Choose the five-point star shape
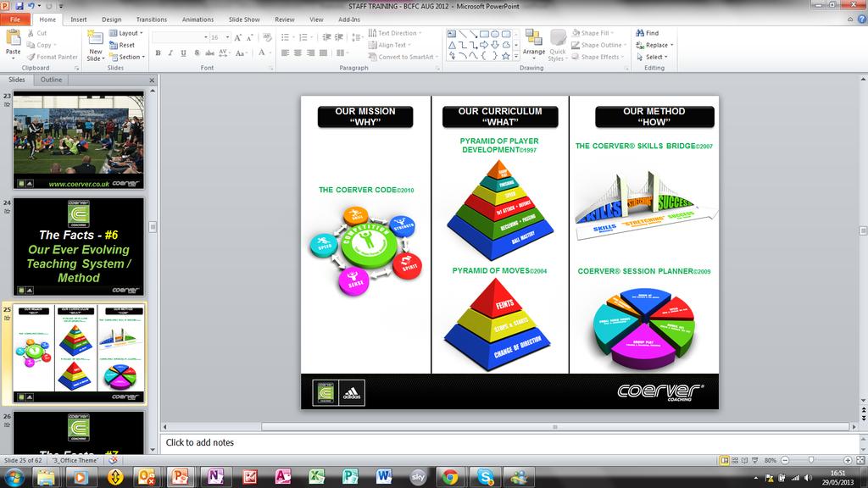The width and height of the screenshot is (868, 488). point(505,55)
